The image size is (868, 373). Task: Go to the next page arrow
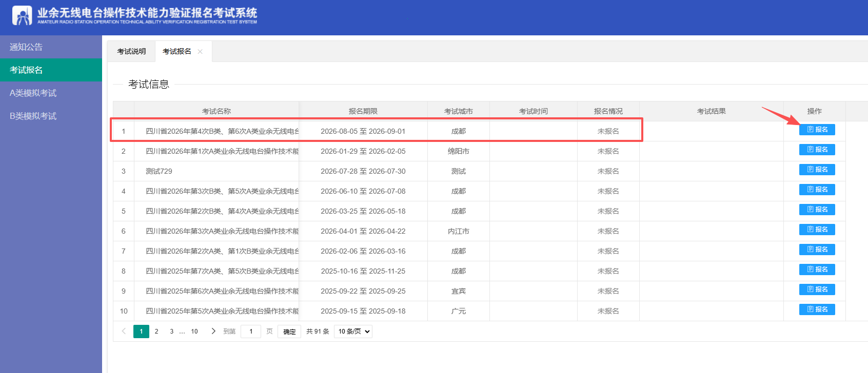tap(213, 331)
